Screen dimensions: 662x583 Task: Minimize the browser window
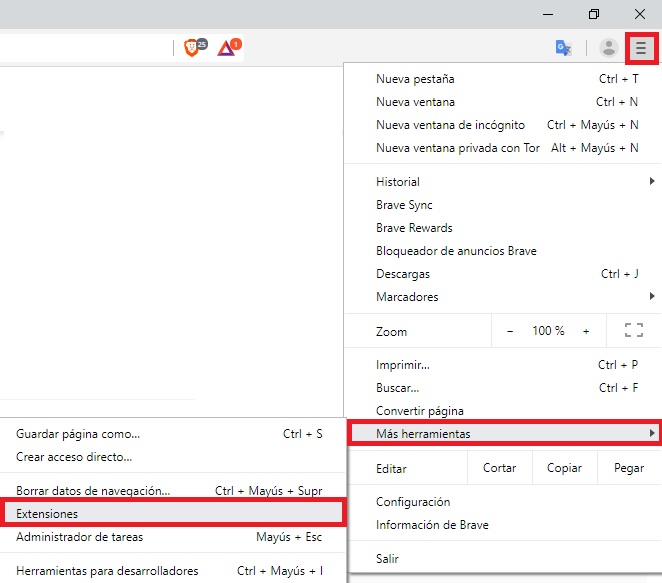pyautogui.click(x=548, y=14)
